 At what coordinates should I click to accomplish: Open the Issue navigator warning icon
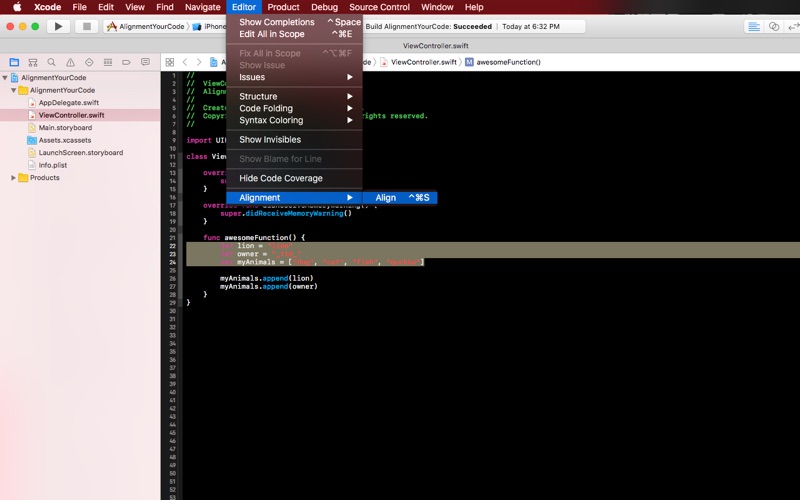tap(70, 62)
